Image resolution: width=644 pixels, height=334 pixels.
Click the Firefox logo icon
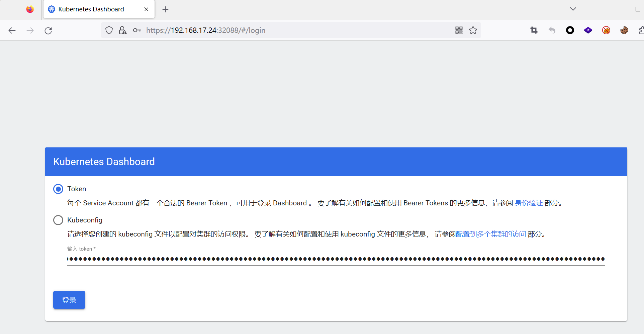(x=30, y=9)
